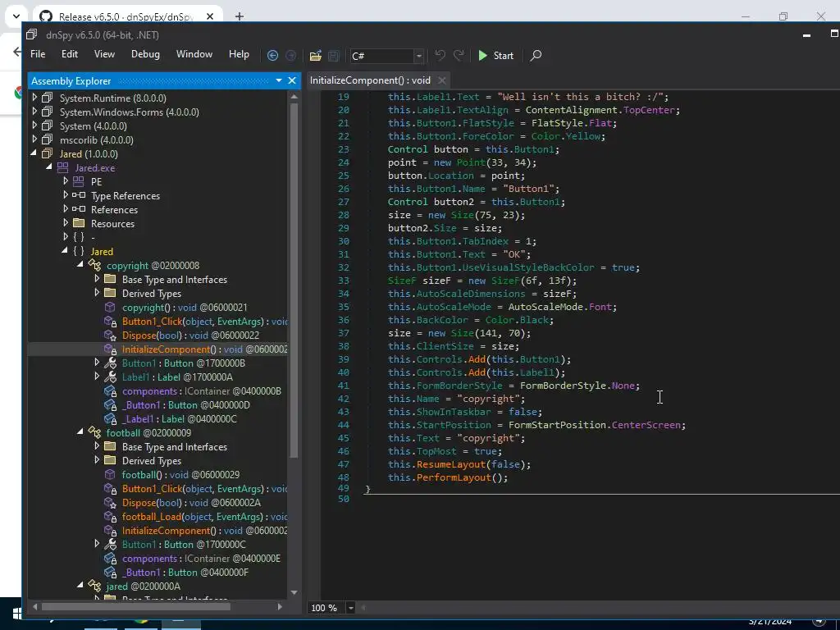
Task: Click the scroll-down arrow in Assembly Explorer
Action: point(294,592)
